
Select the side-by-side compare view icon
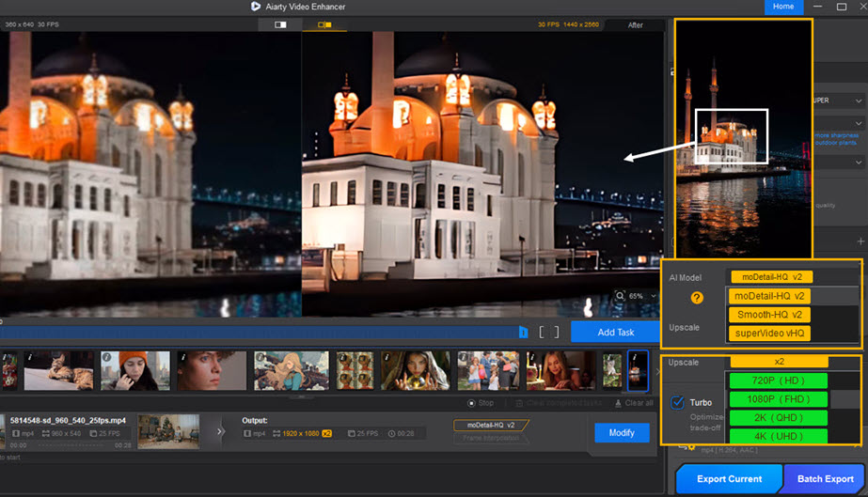click(x=324, y=25)
